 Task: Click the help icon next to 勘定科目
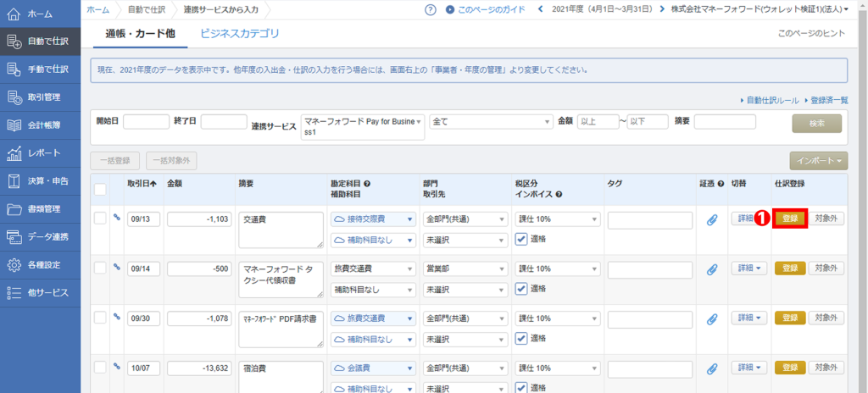367,184
